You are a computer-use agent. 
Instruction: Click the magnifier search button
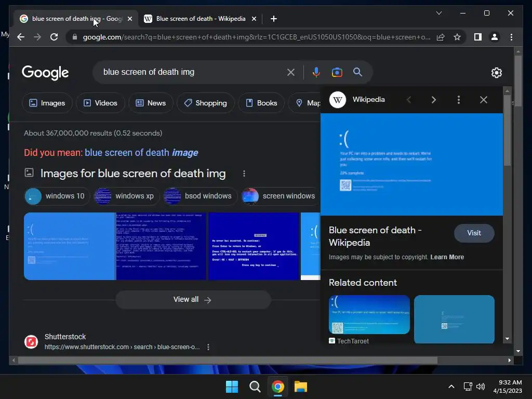(x=357, y=72)
